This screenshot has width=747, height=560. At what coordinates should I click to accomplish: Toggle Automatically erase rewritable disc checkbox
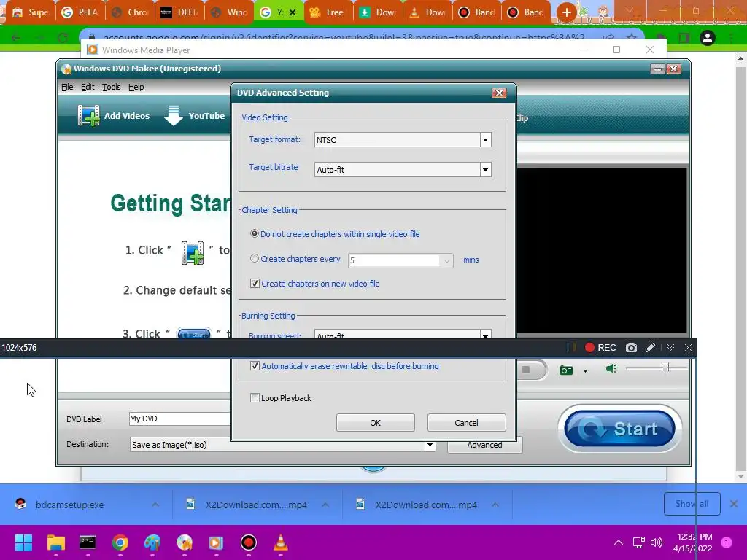point(255,366)
